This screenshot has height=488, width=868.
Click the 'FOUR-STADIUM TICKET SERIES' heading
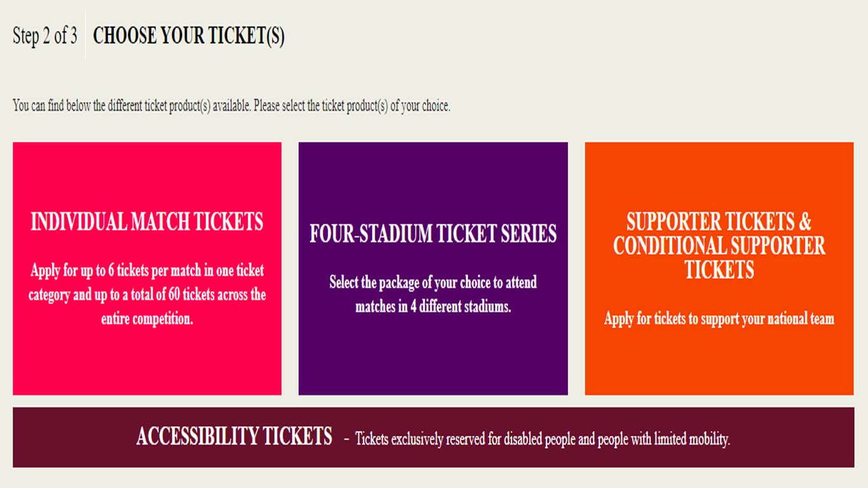(433, 234)
